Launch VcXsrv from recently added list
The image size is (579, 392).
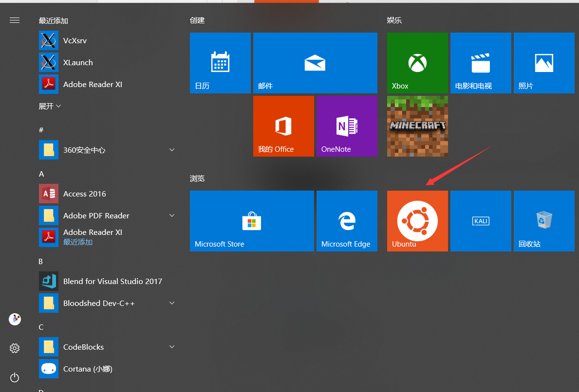click(75, 40)
